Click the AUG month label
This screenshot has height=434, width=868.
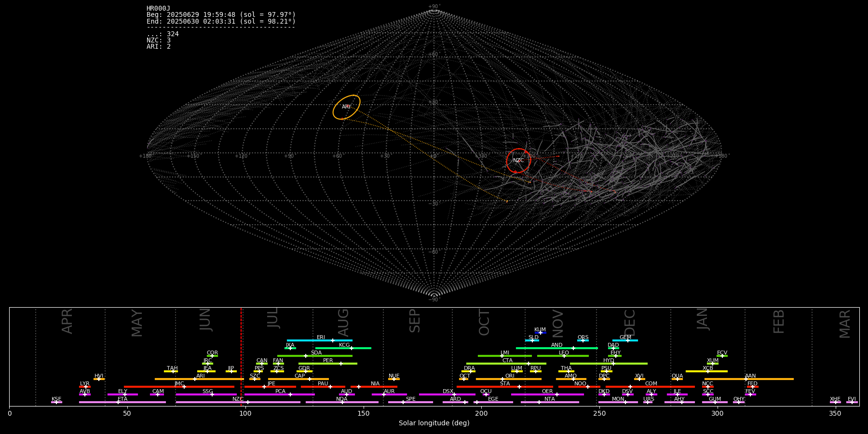[x=343, y=323]
